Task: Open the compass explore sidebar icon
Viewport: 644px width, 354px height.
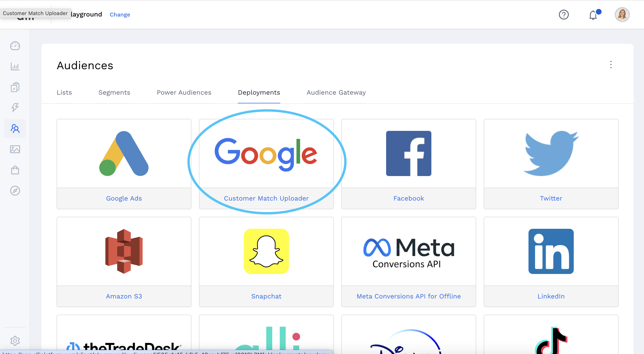Action: pyautogui.click(x=15, y=191)
